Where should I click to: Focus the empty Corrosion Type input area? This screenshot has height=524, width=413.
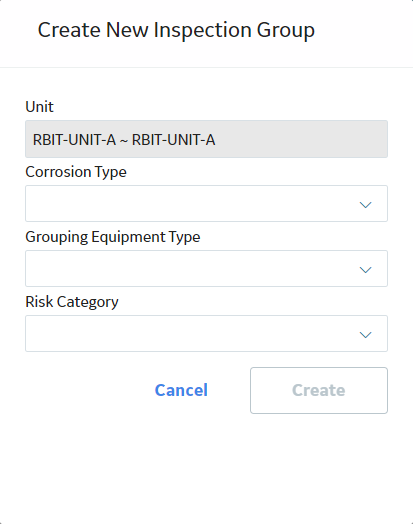pyautogui.click(x=190, y=204)
